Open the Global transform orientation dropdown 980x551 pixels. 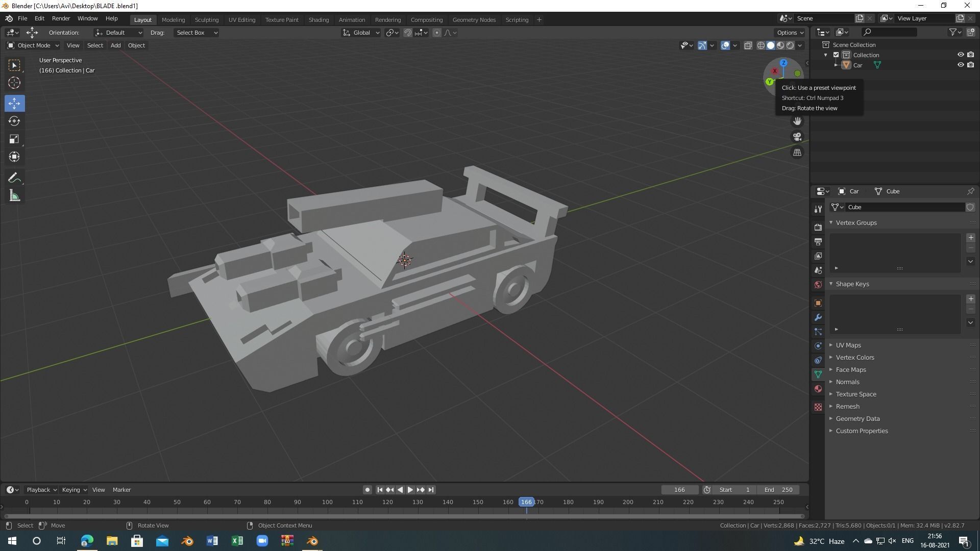click(x=361, y=33)
